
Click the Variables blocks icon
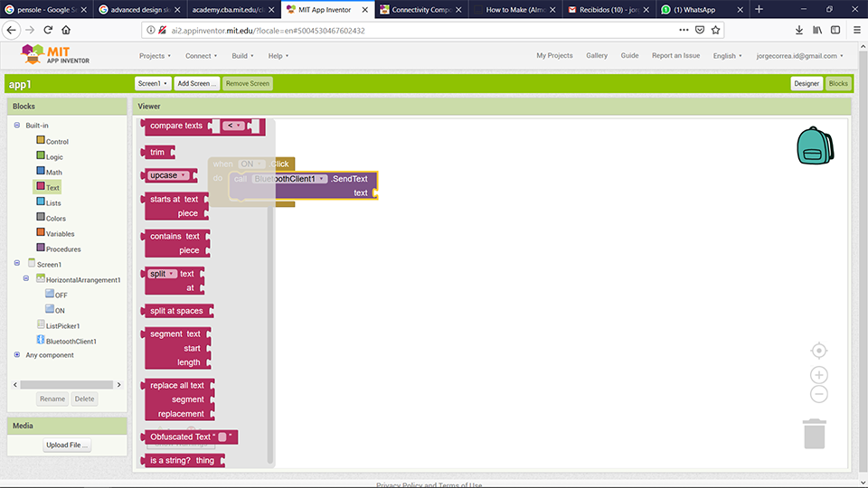click(41, 233)
